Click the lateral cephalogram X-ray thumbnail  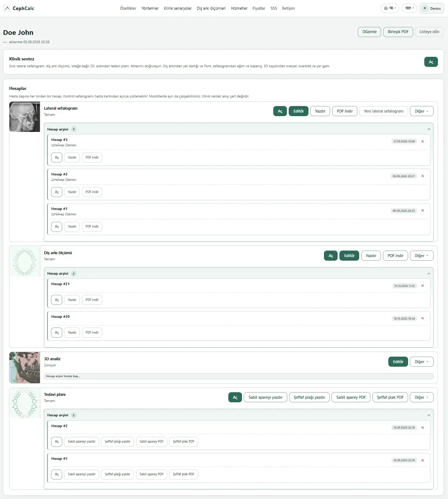pyautogui.click(x=24, y=117)
